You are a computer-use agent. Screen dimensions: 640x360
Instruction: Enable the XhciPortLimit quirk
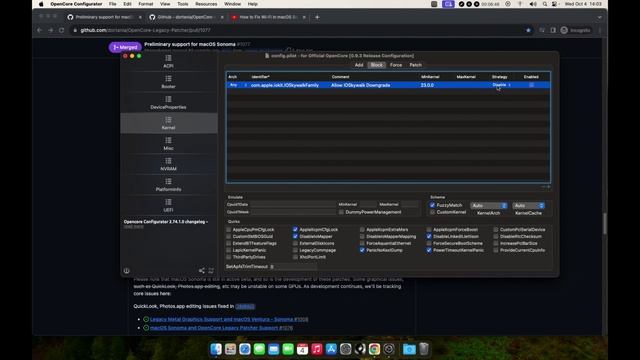(295, 257)
